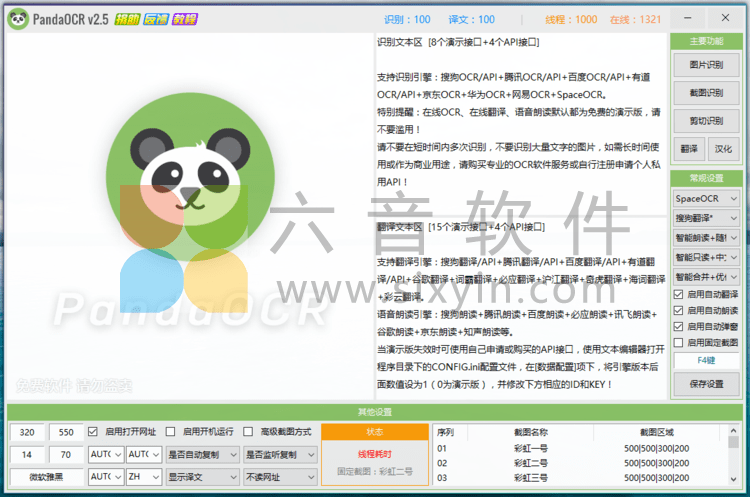
Task: Click the 线程耗时 status text
Action: (x=375, y=454)
